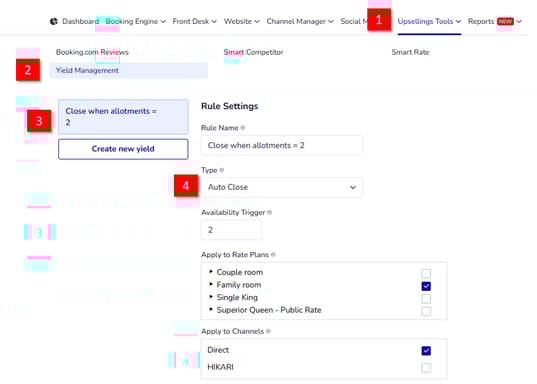This screenshot has height=384, width=537.
Task: Open the Smart Competitor link
Action: (x=253, y=52)
